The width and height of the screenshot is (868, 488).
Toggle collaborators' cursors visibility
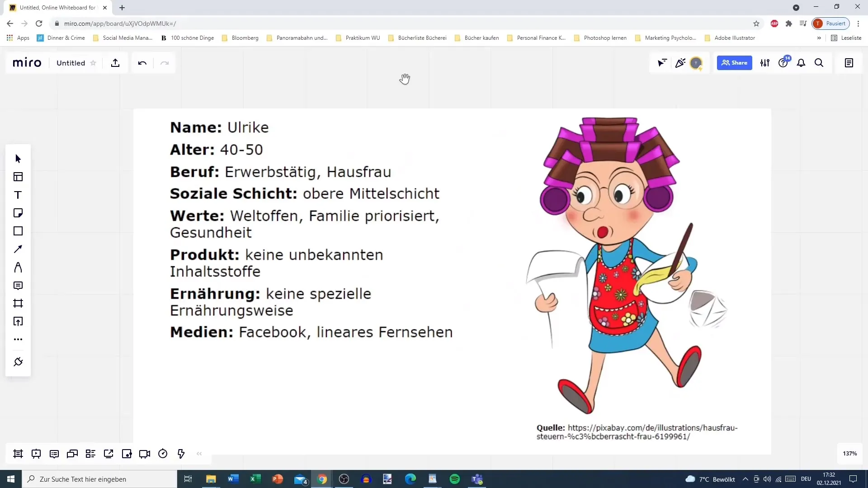[662, 63]
